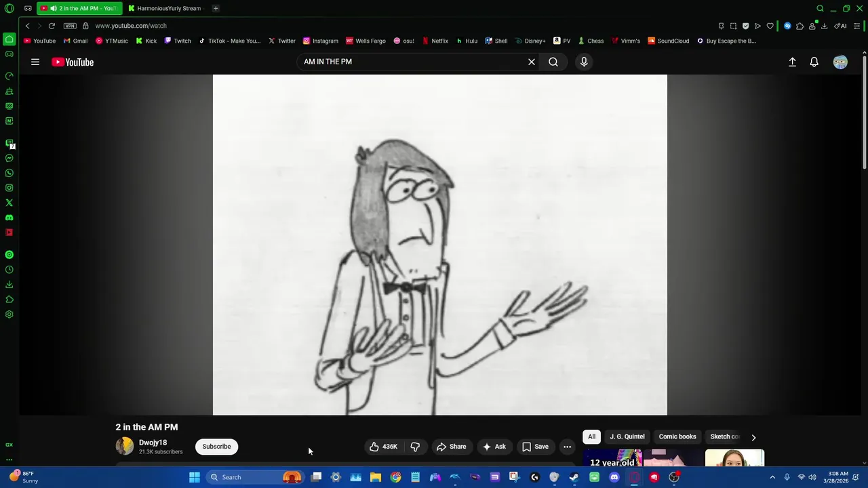Start voice search with microphone icon
The image size is (868, 488).
point(584,62)
